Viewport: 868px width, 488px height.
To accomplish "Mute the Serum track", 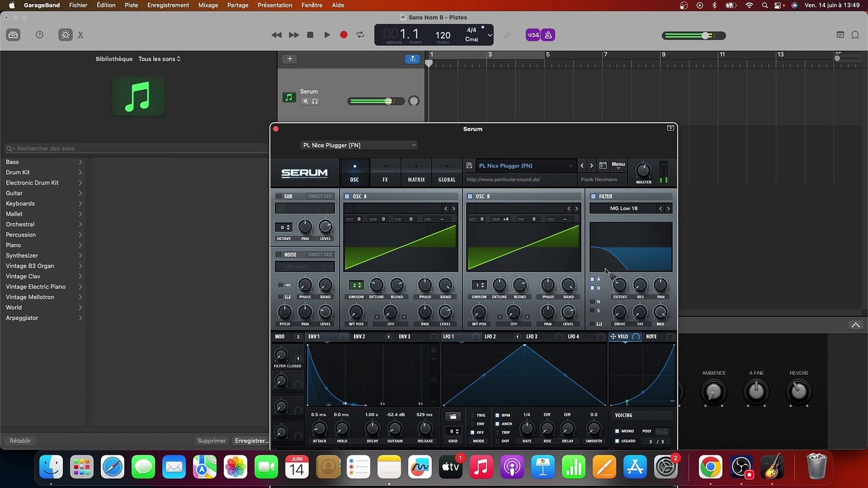I will click(x=305, y=101).
